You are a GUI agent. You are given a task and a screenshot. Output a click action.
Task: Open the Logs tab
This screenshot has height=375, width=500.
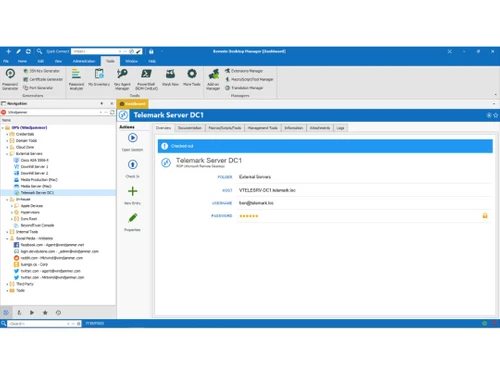(340, 128)
